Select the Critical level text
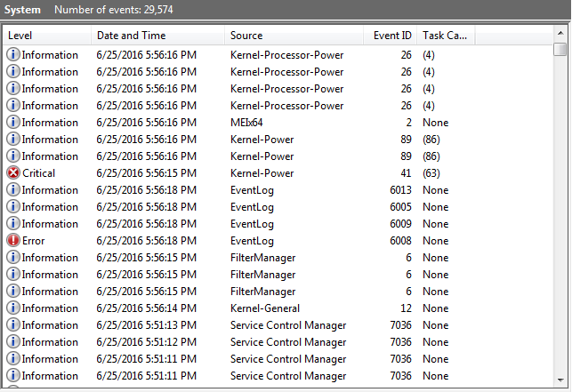The width and height of the screenshot is (572, 392). point(38,173)
